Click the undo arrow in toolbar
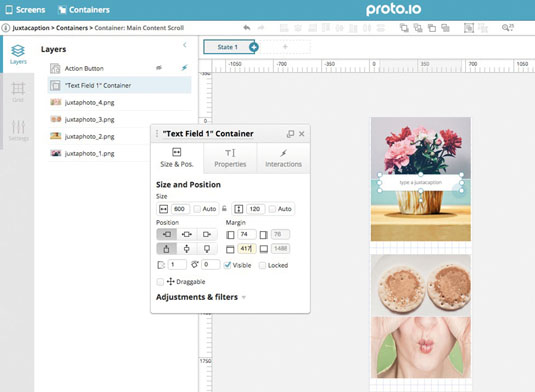Viewport: 535px width, 392px height. (x=247, y=28)
